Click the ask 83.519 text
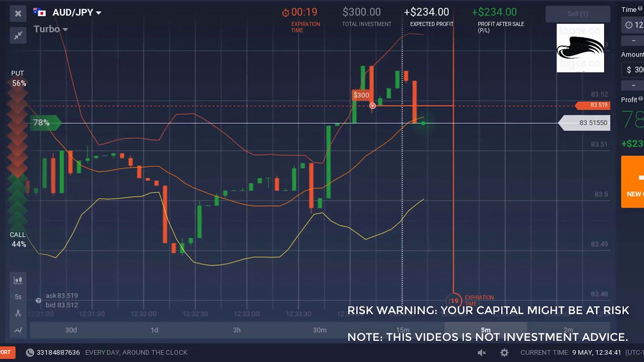This screenshot has width=644, height=362. click(62, 296)
